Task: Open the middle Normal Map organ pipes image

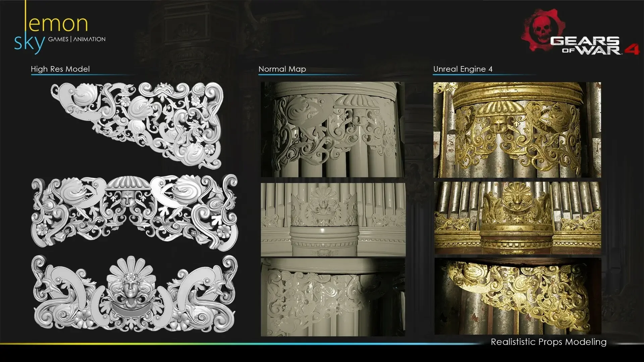Action: 333,220
